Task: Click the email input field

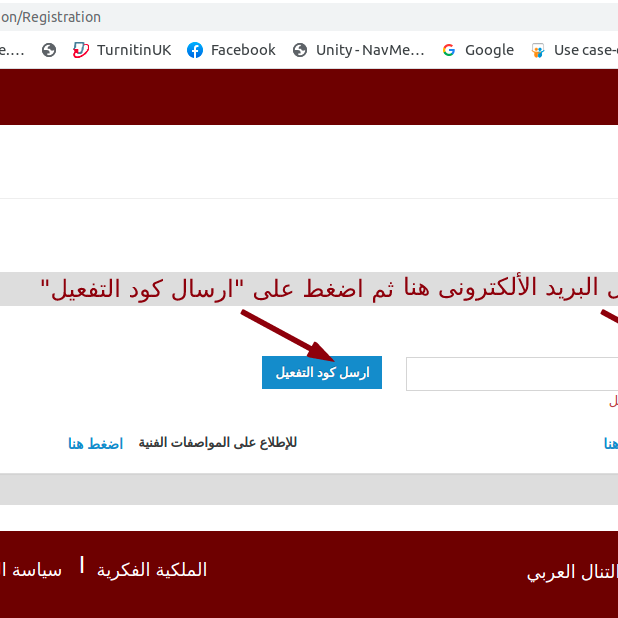Action: pos(511,374)
